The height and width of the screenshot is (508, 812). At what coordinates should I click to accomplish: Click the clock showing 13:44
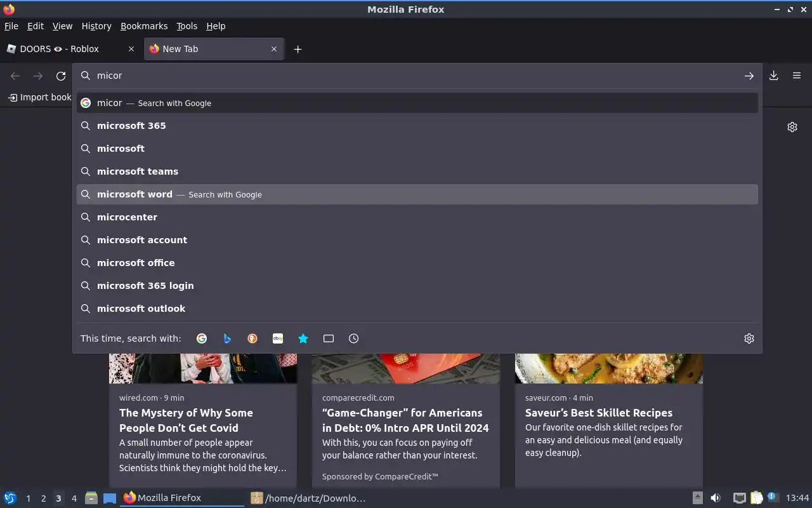[797, 498]
